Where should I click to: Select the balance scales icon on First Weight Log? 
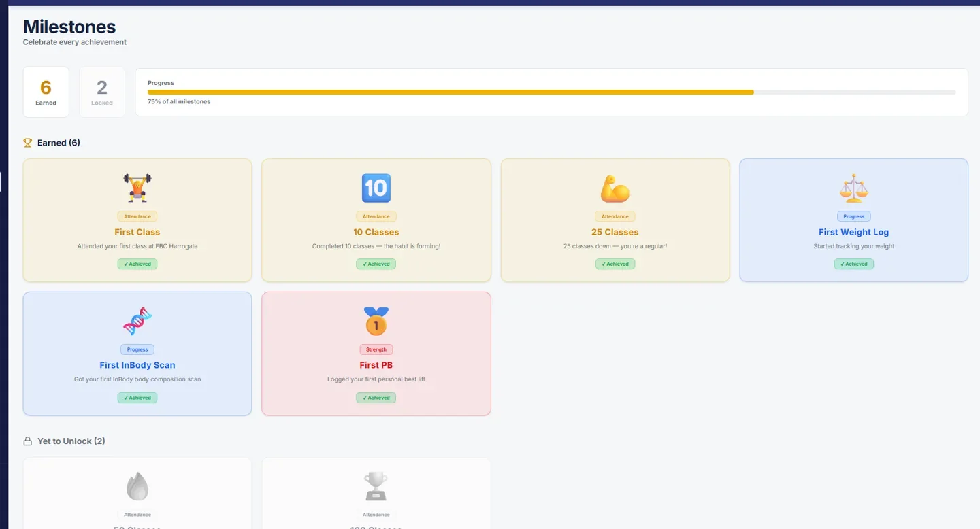(x=854, y=188)
